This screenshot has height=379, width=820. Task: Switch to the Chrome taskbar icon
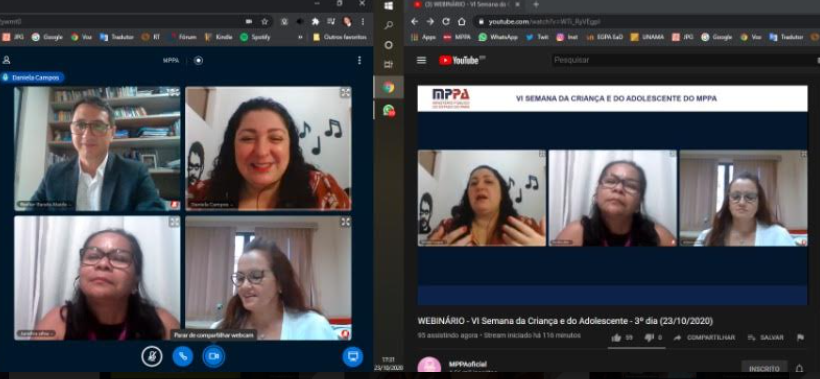[389, 87]
